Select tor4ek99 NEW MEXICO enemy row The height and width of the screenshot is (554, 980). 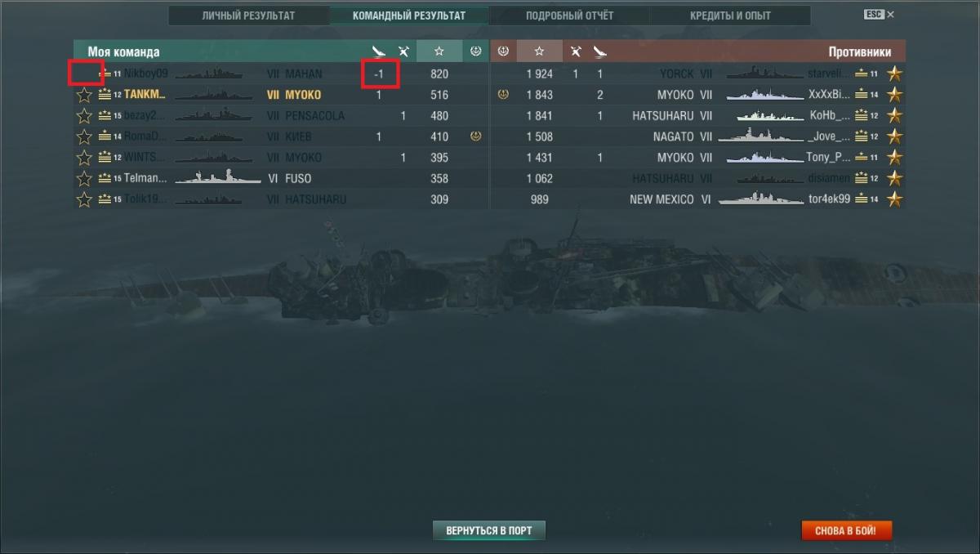(x=698, y=199)
